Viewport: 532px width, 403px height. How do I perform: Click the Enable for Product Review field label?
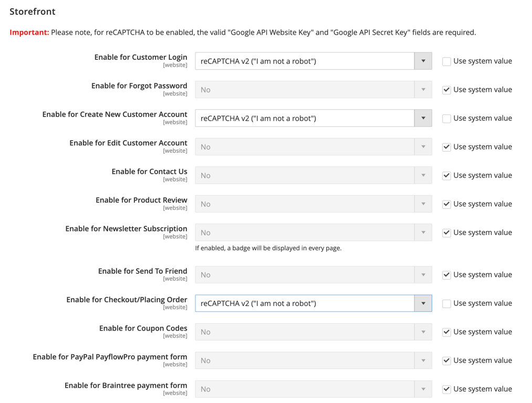(141, 200)
